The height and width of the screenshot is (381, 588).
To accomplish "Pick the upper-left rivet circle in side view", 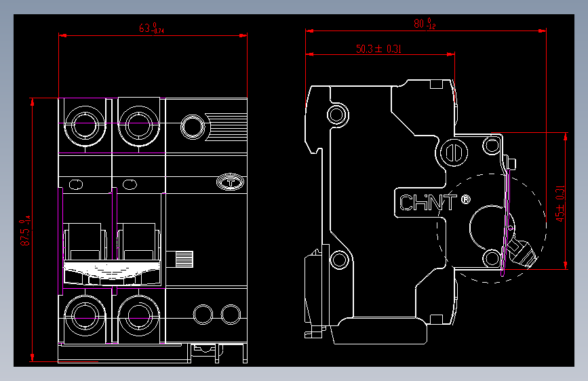I will point(338,115).
